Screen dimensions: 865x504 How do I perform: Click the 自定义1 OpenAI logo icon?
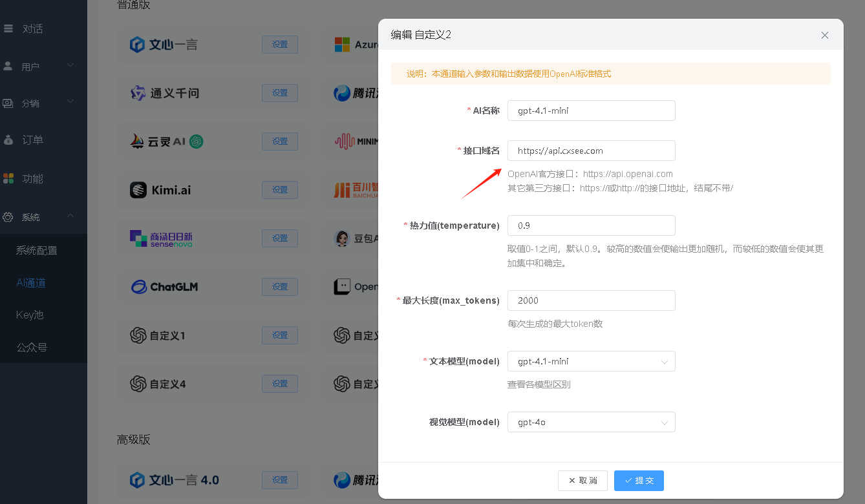[x=138, y=335]
